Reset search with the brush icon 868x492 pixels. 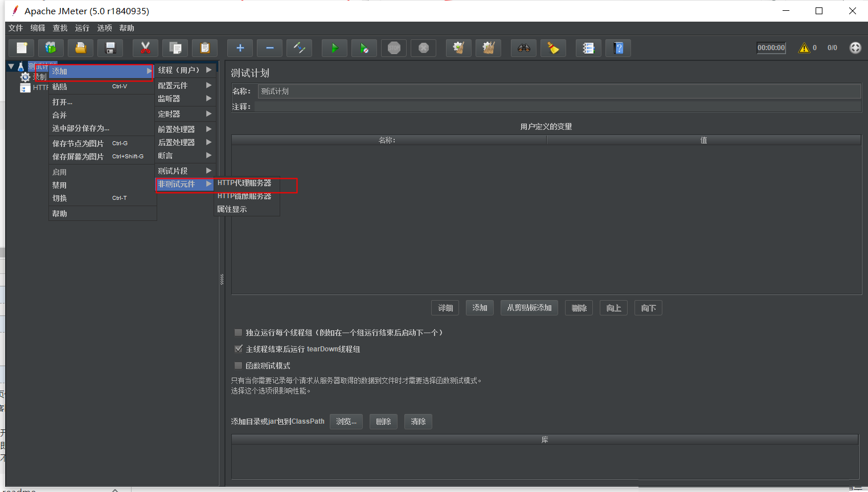pyautogui.click(x=553, y=48)
